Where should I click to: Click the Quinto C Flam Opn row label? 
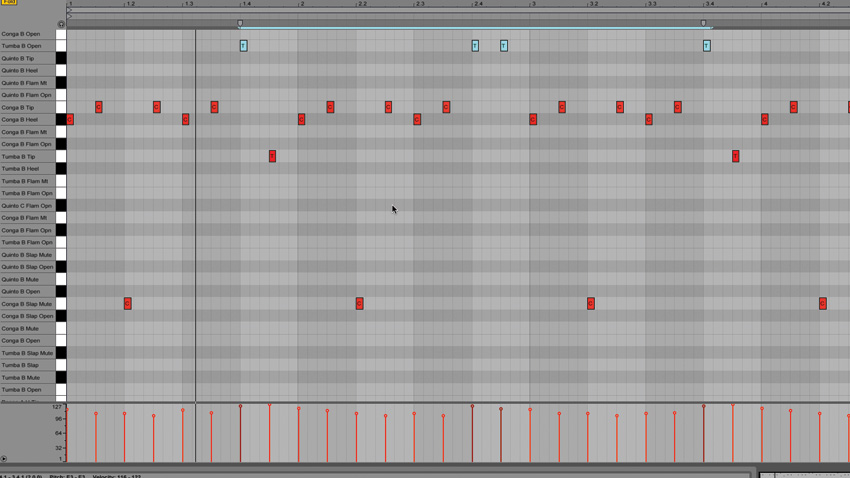(x=27, y=206)
